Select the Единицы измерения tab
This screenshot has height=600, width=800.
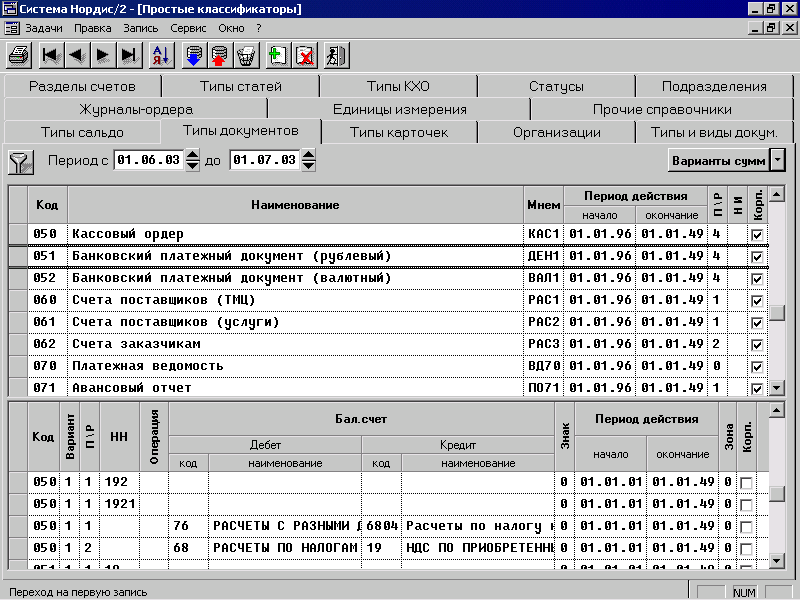pyautogui.click(x=399, y=109)
